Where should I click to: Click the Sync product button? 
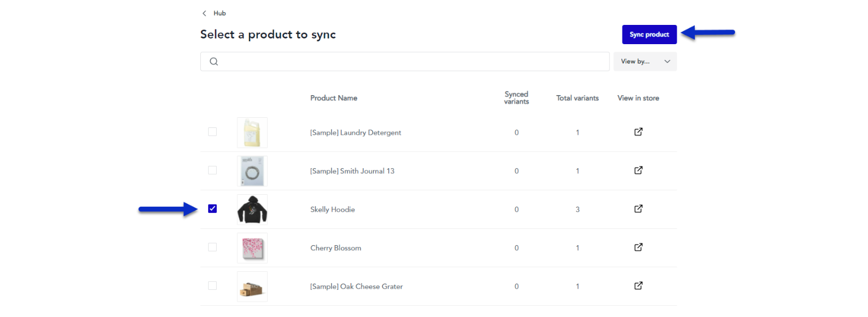click(x=650, y=35)
